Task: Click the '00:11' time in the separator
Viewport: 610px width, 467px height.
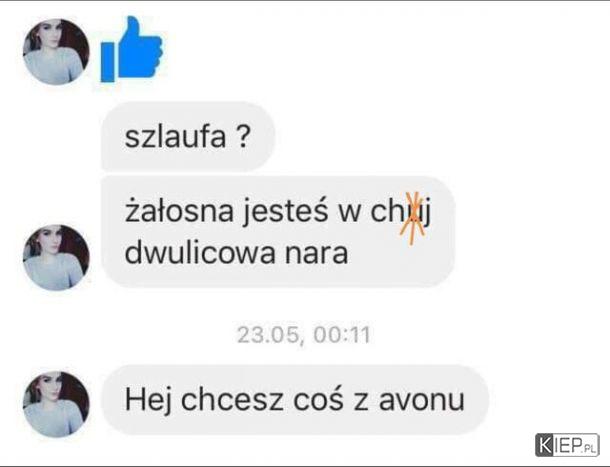Action: click(x=342, y=335)
